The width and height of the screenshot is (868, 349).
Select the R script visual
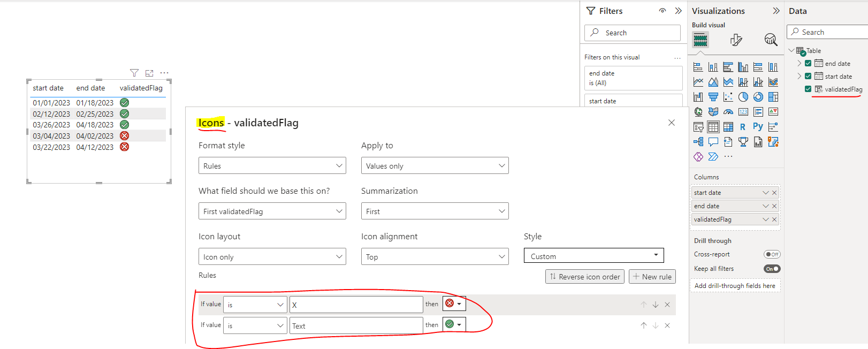(743, 127)
